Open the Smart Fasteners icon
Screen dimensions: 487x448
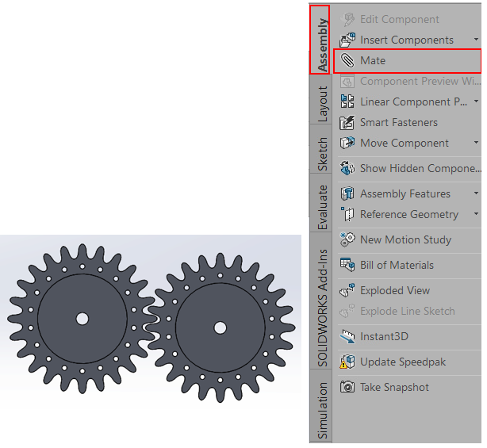pyautogui.click(x=347, y=122)
